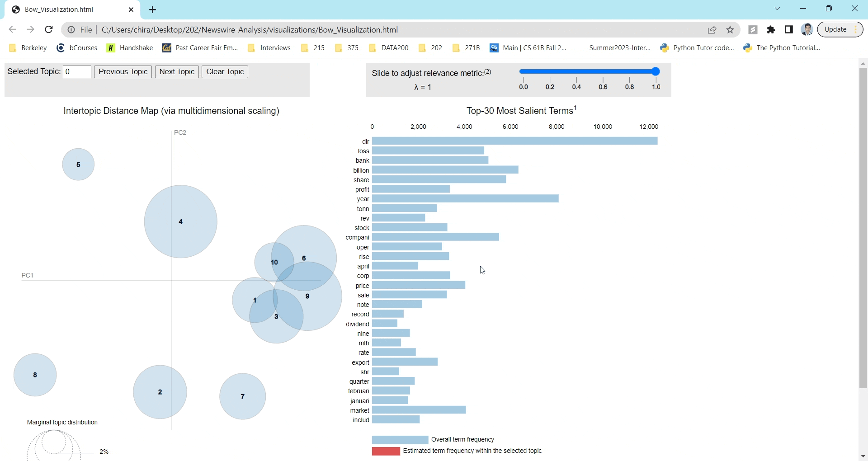Screen dimensions: 868x461
Task: Go back using the navigation arrow
Action: click(12, 29)
